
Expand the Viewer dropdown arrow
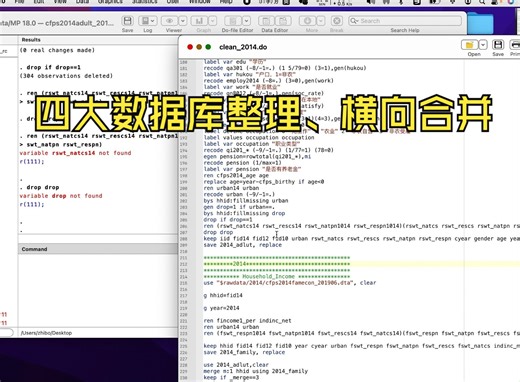click(183, 21)
